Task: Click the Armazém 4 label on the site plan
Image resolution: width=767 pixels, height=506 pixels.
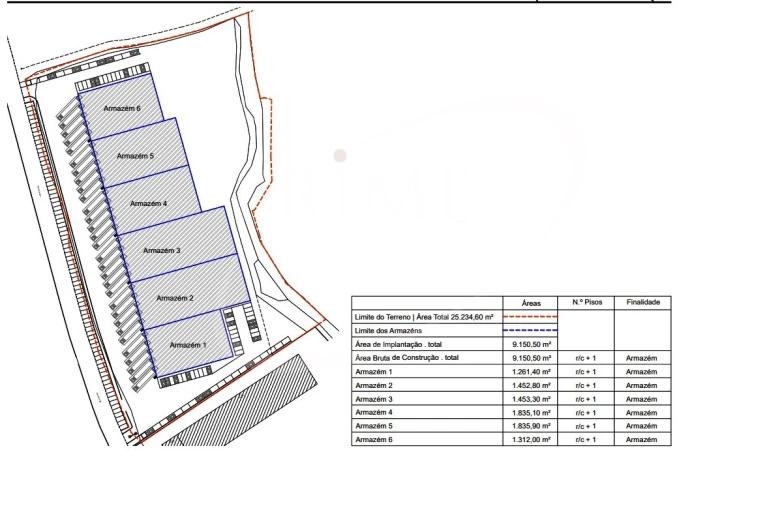Action: (148, 203)
